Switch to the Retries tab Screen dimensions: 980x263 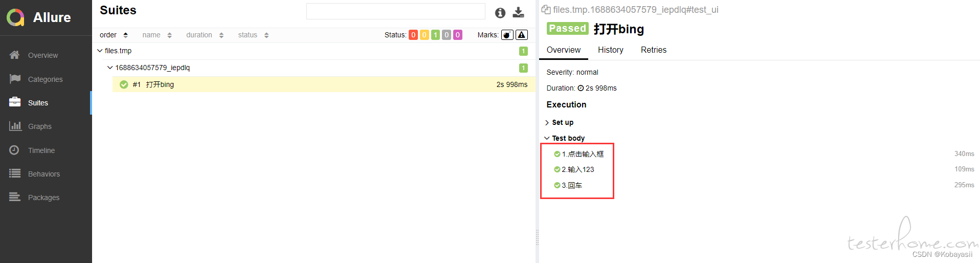click(654, 50)
